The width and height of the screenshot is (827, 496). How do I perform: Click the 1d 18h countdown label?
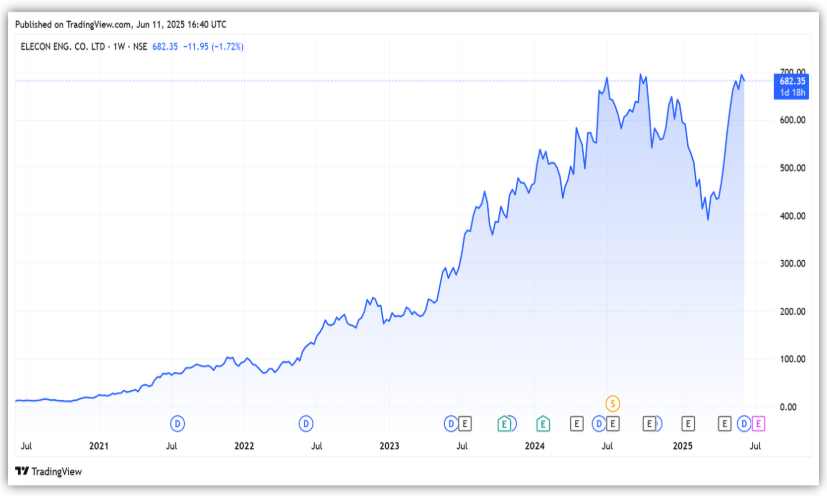click(791, 92)
